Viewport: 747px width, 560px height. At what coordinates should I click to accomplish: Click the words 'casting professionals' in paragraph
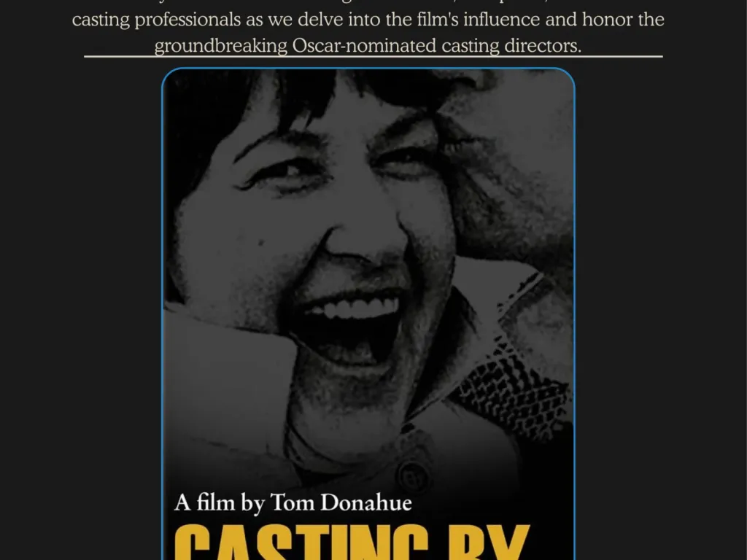156,20
